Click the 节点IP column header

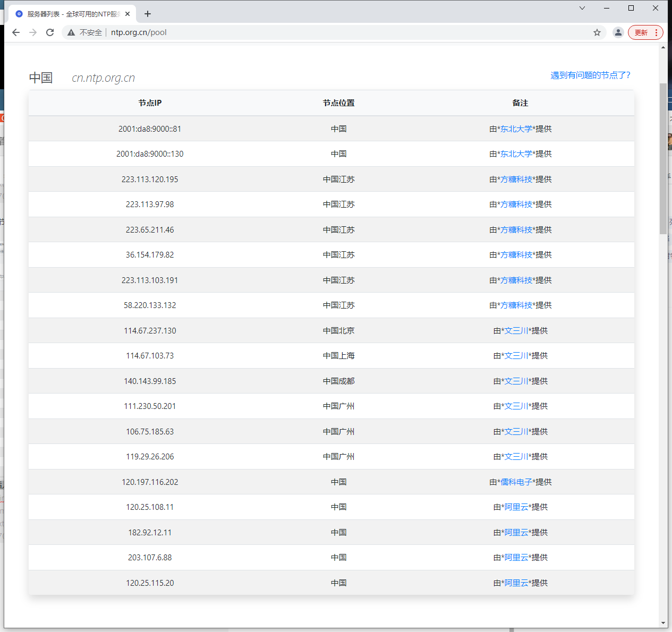point(150,103)
